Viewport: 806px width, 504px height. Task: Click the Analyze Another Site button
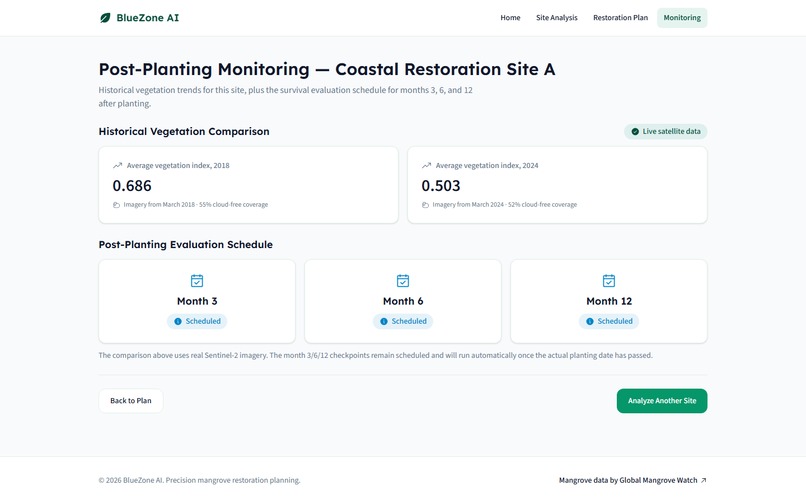[x=662, y=401]
